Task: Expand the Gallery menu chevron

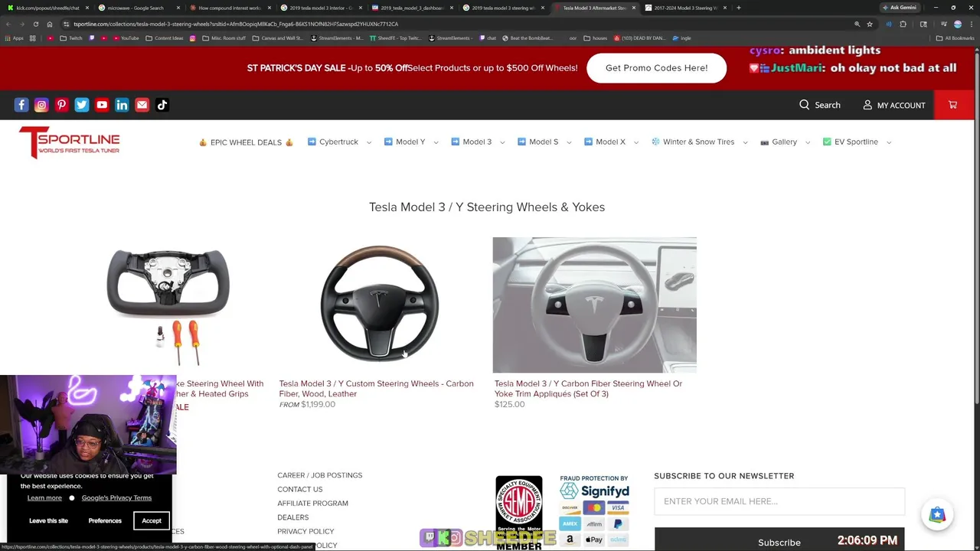Action: click(808, 142)
